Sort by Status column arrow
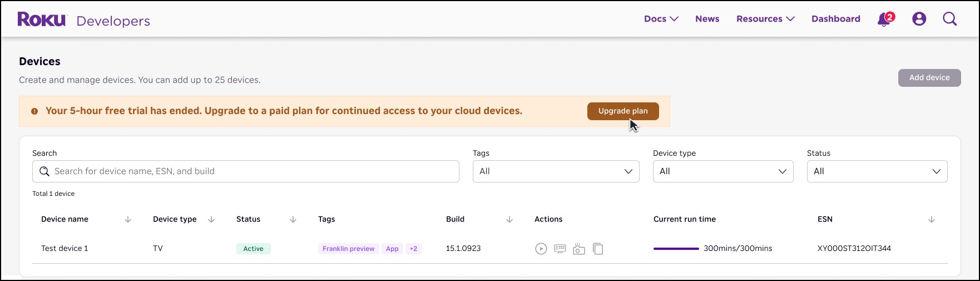Viewport: 980px width, 281px height. click(x=293, y=220)
